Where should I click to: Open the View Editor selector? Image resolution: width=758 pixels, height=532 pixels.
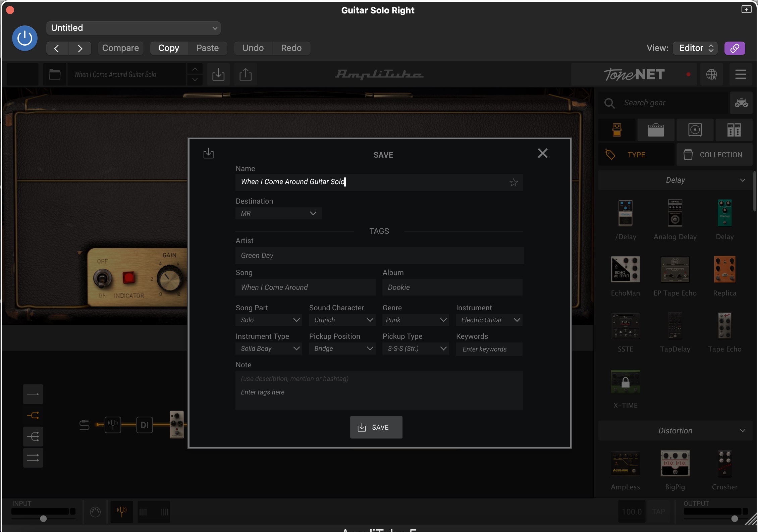(695, 48)
